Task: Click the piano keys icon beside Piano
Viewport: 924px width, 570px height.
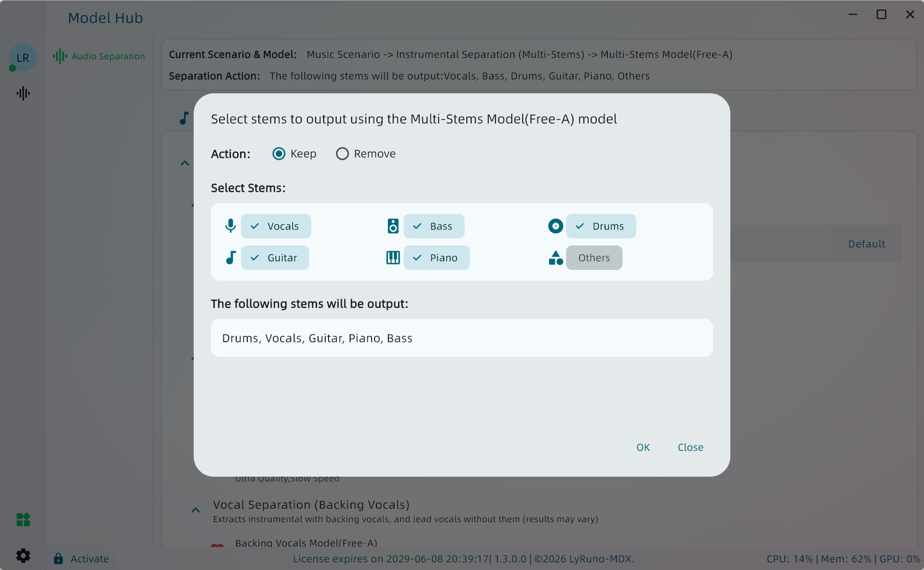Action: [393, 257]
